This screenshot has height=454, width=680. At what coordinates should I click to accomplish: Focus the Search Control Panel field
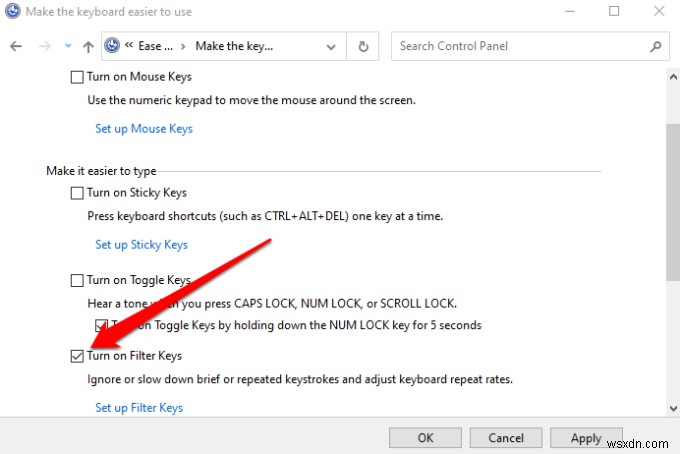pos(530,46)
